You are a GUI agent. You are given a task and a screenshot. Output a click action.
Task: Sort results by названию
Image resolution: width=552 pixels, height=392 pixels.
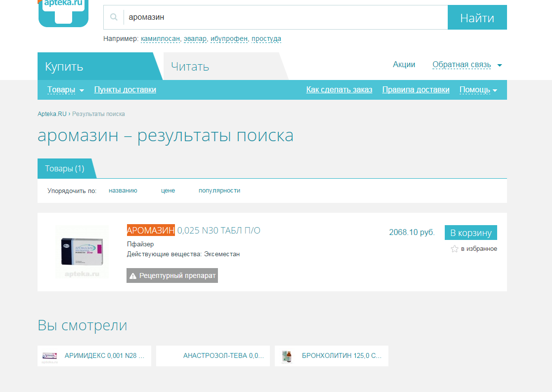[123, 191]
